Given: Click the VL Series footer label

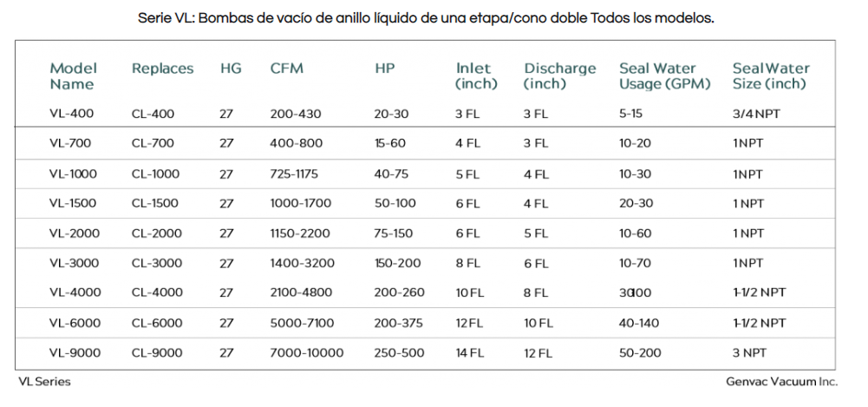Looking at the screenshot, I should point(44,382).
